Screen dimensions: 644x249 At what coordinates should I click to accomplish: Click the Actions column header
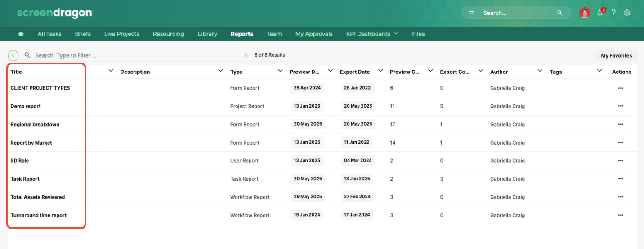coord(622,72)
